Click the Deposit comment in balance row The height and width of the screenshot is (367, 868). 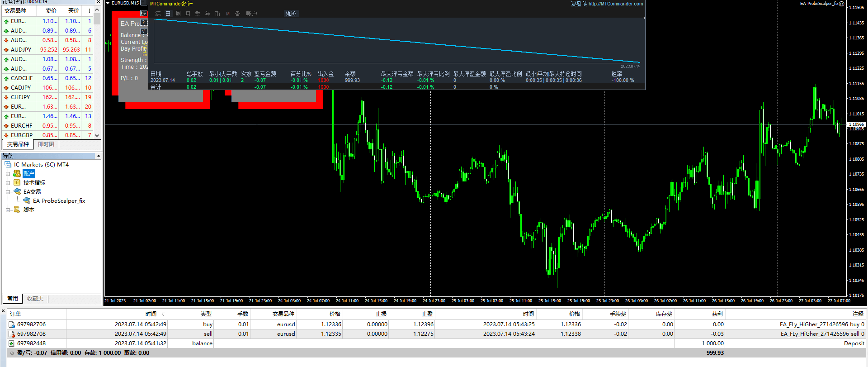(x=854, y=343)
